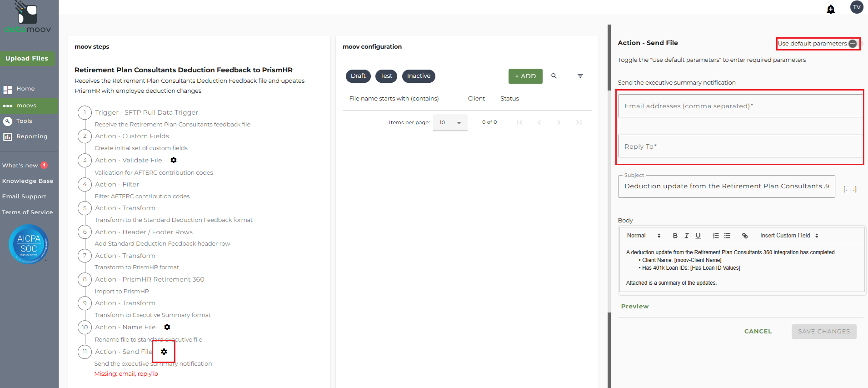868x388 pixels.
Task: Open the Insert Custom Field dropdown
Action: [789, 236]
